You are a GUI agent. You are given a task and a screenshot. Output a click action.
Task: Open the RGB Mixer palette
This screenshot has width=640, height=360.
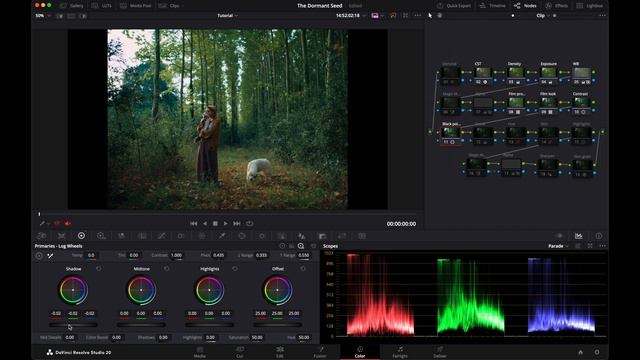(x=122, y=236)
